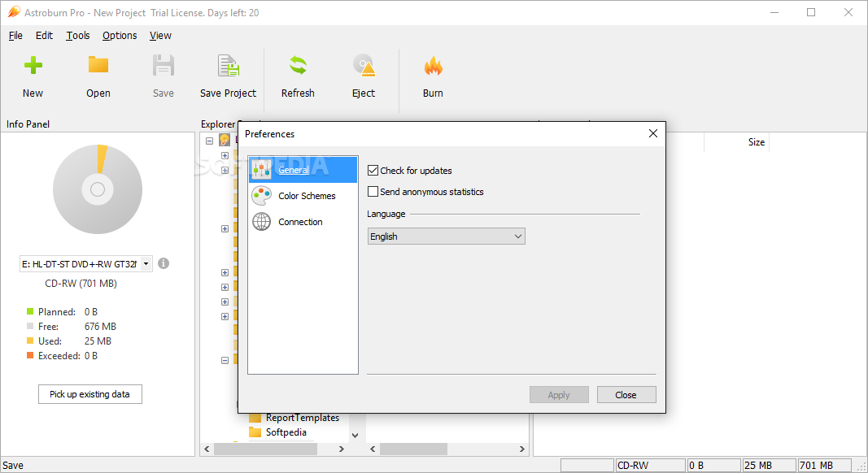Open the Language dropdown showing English
The image size is (868, 473).
(x=446, y=236)
